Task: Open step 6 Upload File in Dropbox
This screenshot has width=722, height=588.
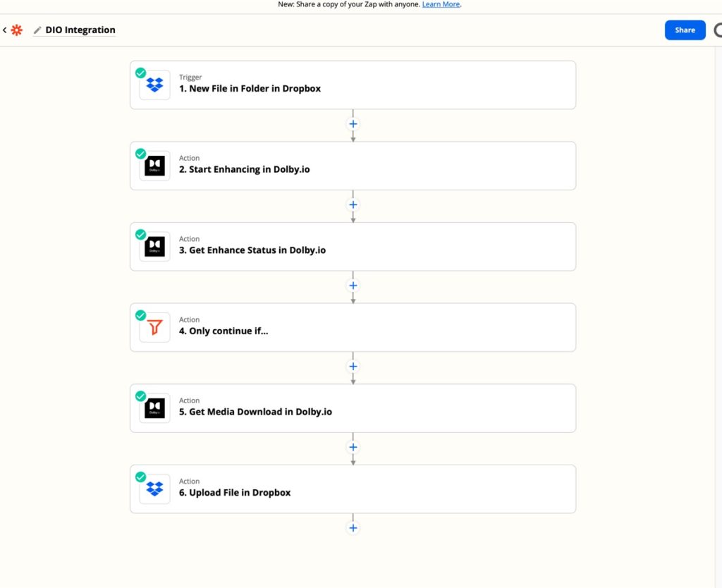Action: tap(353, 489)
